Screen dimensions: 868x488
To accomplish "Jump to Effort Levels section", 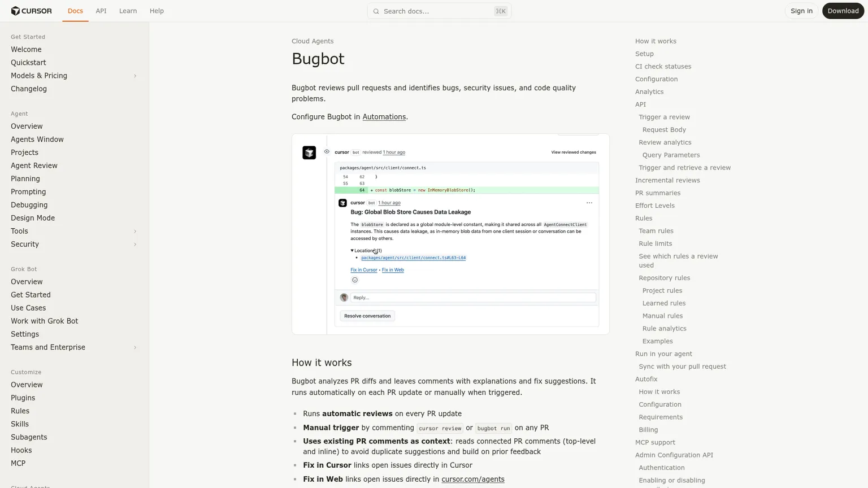I will pos(655,206).
